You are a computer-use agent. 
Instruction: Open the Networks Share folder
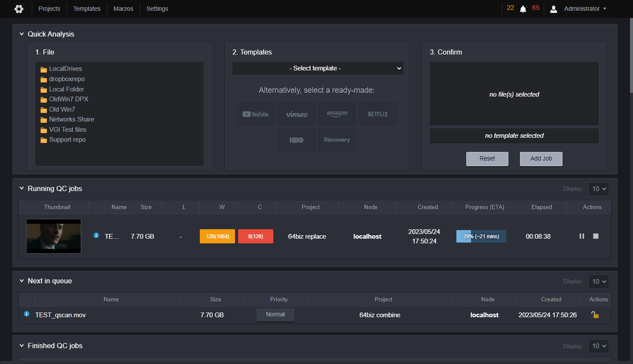[x=67, y=119]
